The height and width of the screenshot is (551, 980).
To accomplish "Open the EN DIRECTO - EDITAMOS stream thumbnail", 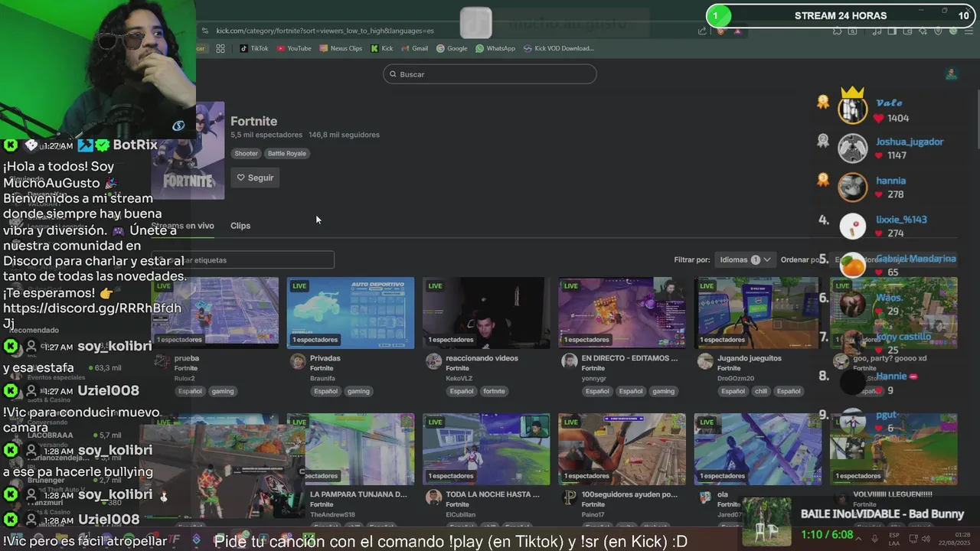I will [x=622, y=312].
